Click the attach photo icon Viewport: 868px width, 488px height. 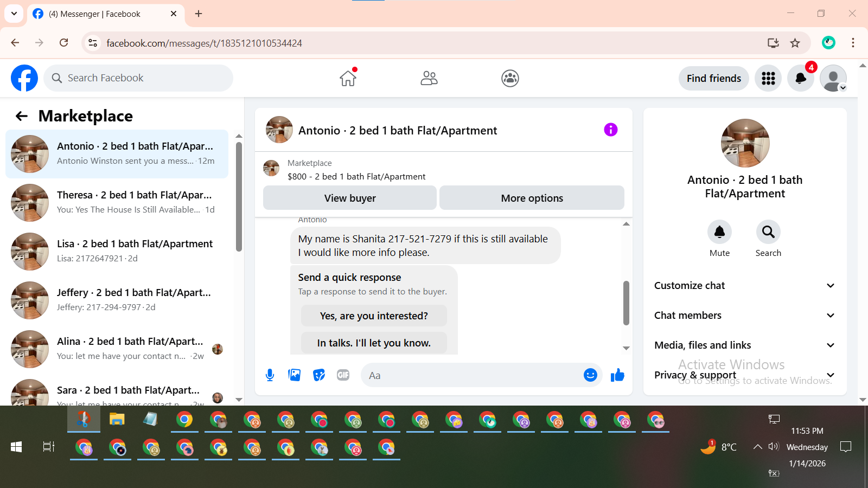(295, 375)
